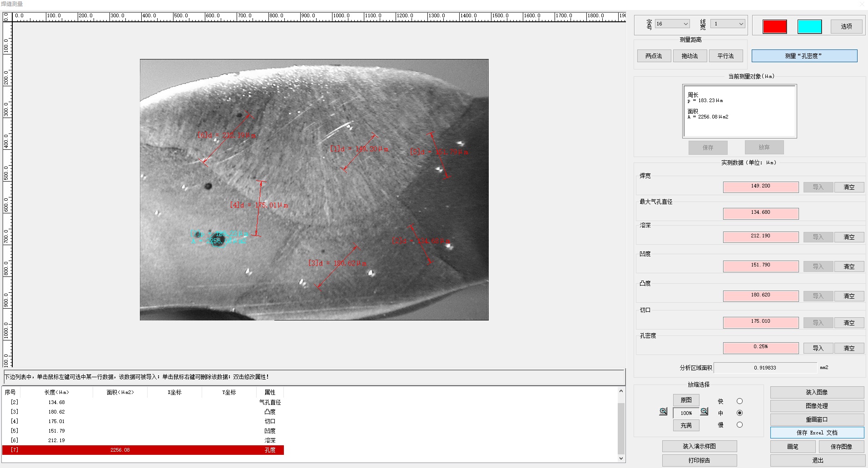Click the data list scrollbar down arrow
868x468 pixels.
621,458
